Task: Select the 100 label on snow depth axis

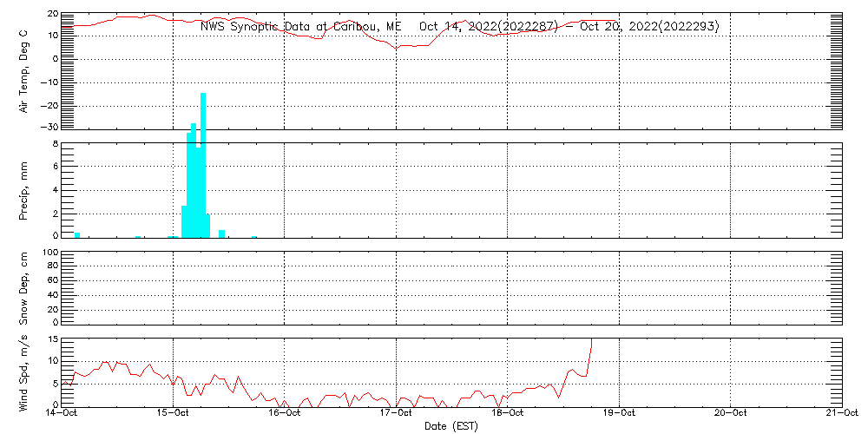Action: coord(49,253)
